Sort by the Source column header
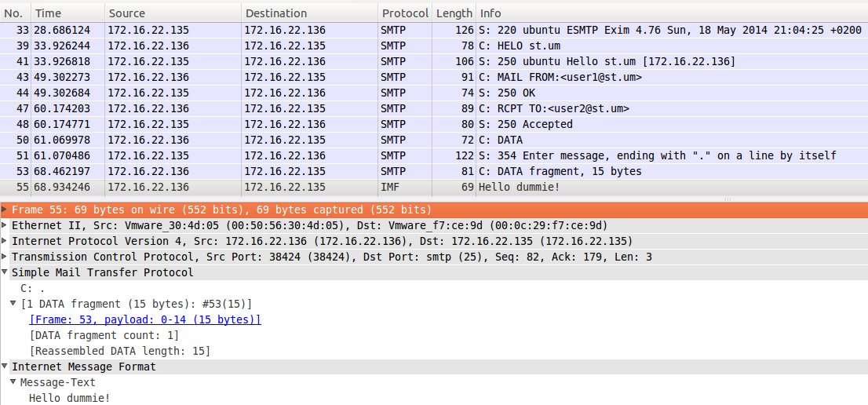868x405 pixels. point(173,13)
